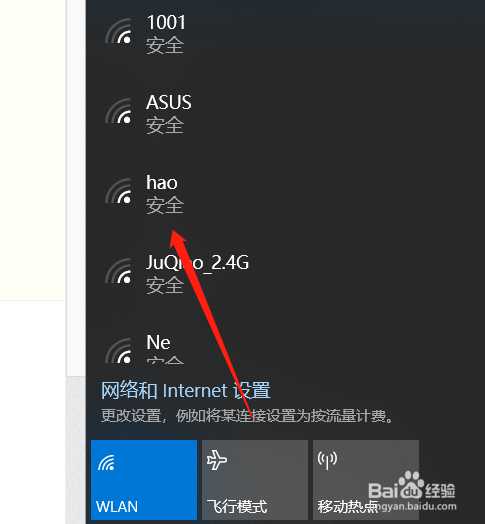The image size is (485, 524).
Task: Click the Wi-Fi signal icon beside JuQiao_2.4G
Action: pyautogui.click(x=118, y=271)
